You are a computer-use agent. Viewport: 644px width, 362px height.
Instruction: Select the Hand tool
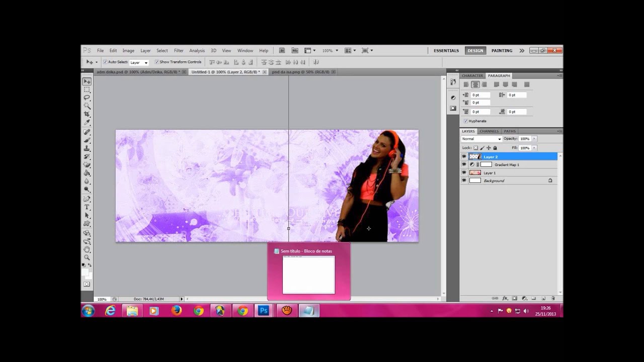pos(87,249)
